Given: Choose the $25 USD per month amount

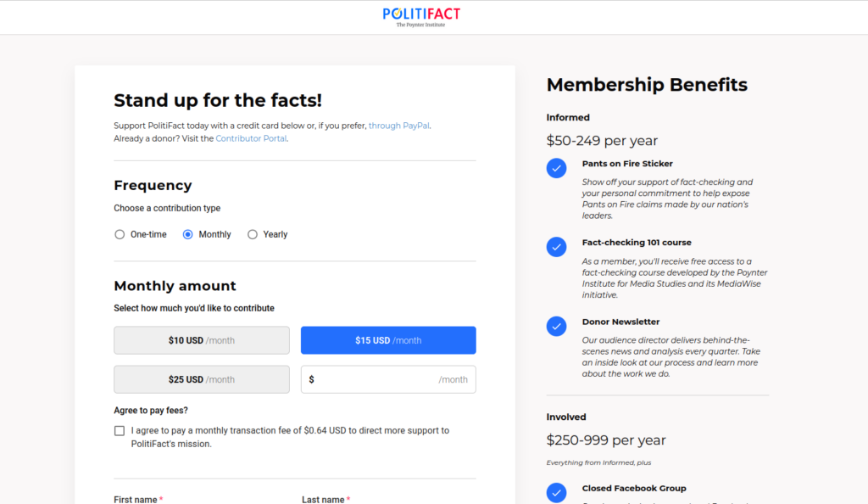Looking at the screenshot, I should pos(201,378).
